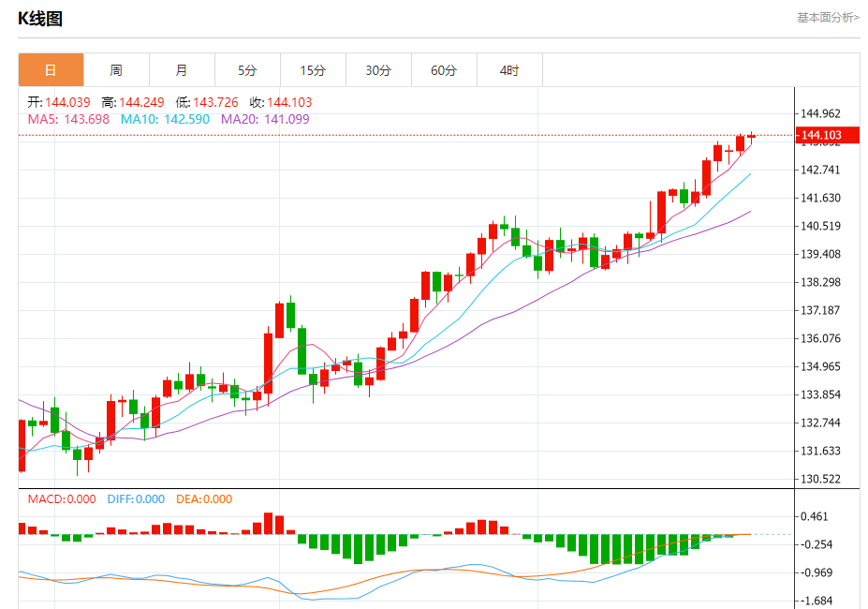Viewport: 868px width, 609px height.
Task: Click the 144.962 price axis label
Action: (819, 113)
